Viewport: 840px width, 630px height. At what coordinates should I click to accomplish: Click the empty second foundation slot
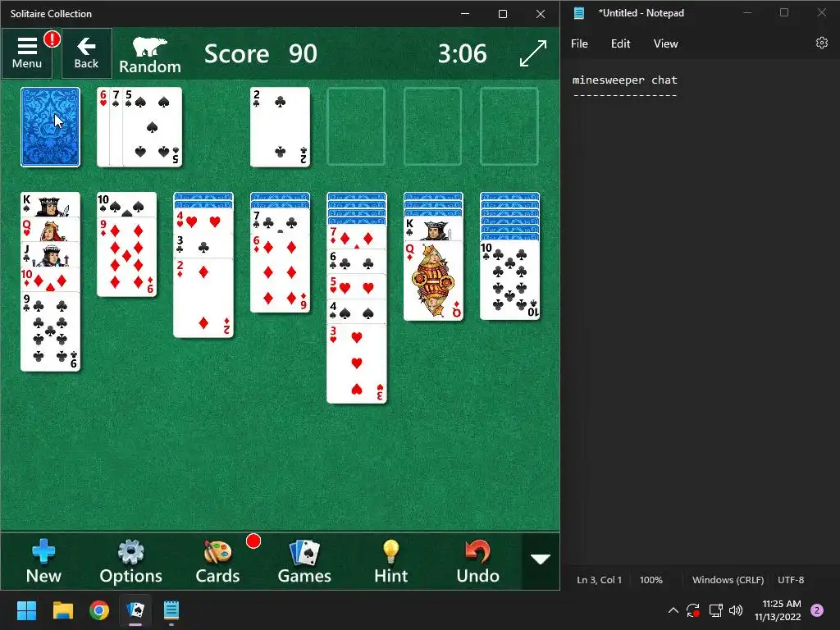pos(356,126)
